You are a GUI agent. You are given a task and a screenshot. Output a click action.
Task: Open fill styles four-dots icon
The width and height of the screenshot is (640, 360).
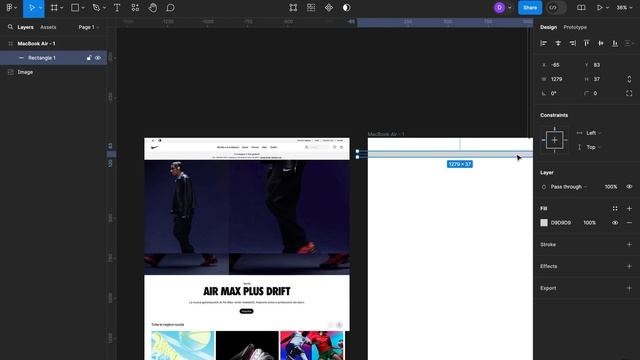[x=615, y=209]
